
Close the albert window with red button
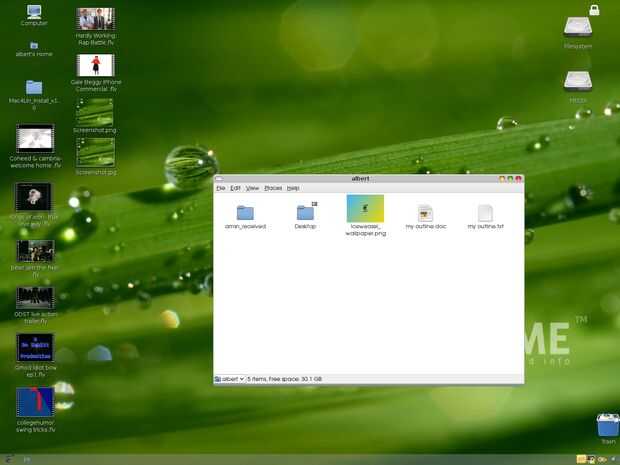point(518,179)
